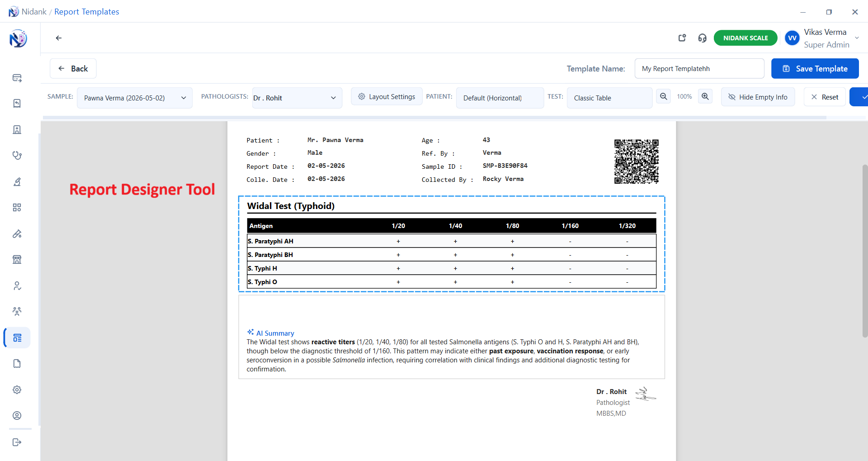Click the S. Paratyphi AH row label

pos(270,242)
